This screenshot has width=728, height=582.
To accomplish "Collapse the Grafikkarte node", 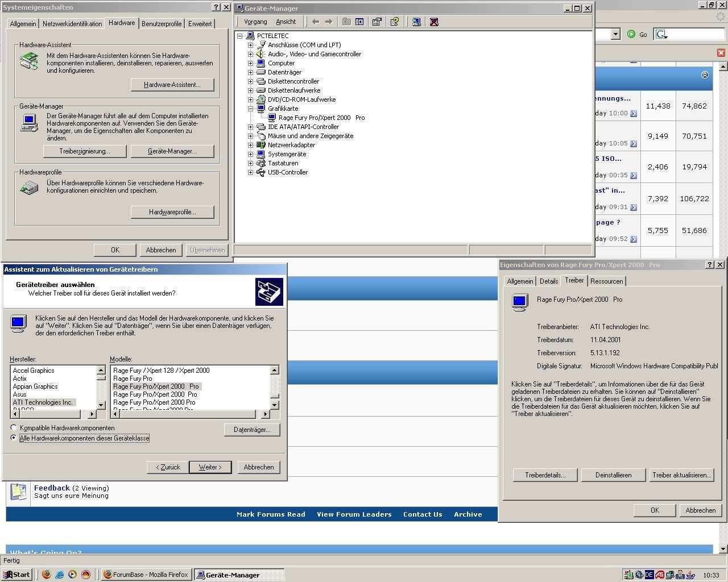I will (x=250, y=109).
